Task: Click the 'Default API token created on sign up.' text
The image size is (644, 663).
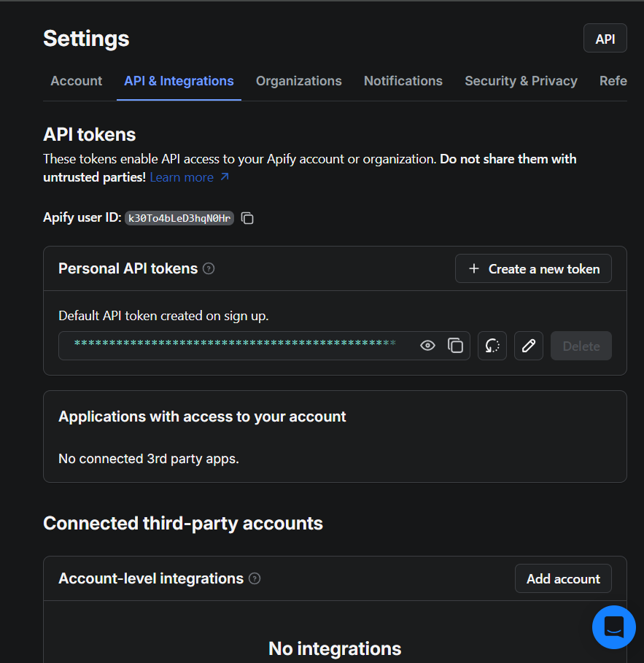Action: pos(163,316)
